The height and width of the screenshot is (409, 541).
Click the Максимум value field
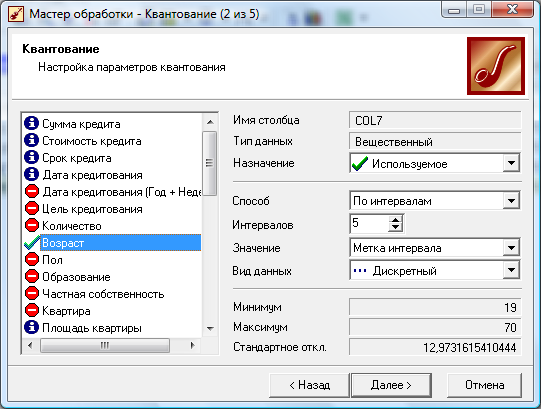pyautogui.click(x=435, y=327)
